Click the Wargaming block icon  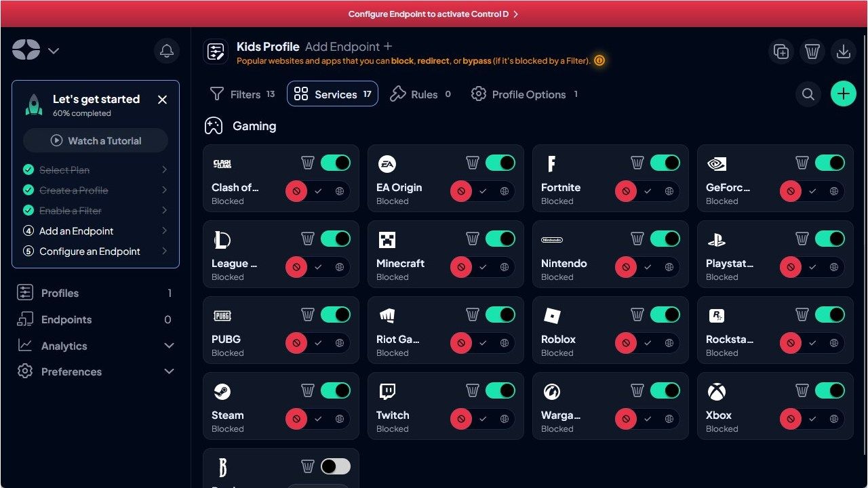pos(625,419)
